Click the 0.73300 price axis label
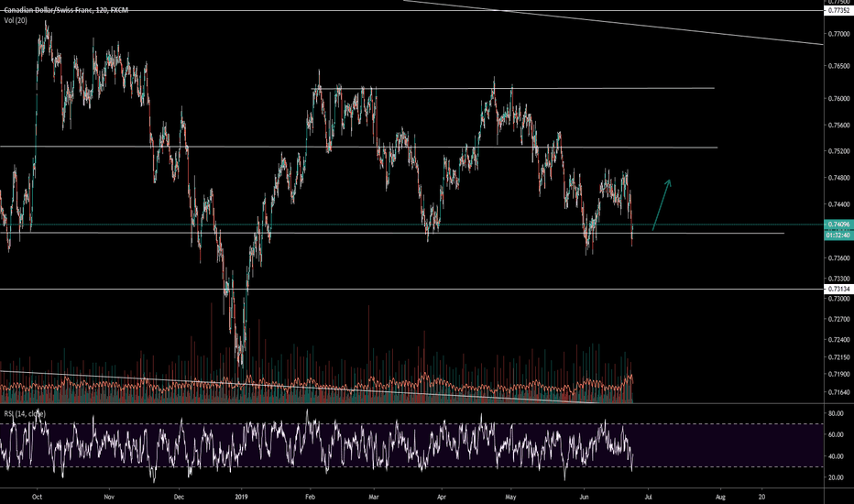The width and height of the screenshot is (854, 504). (838, 279)
